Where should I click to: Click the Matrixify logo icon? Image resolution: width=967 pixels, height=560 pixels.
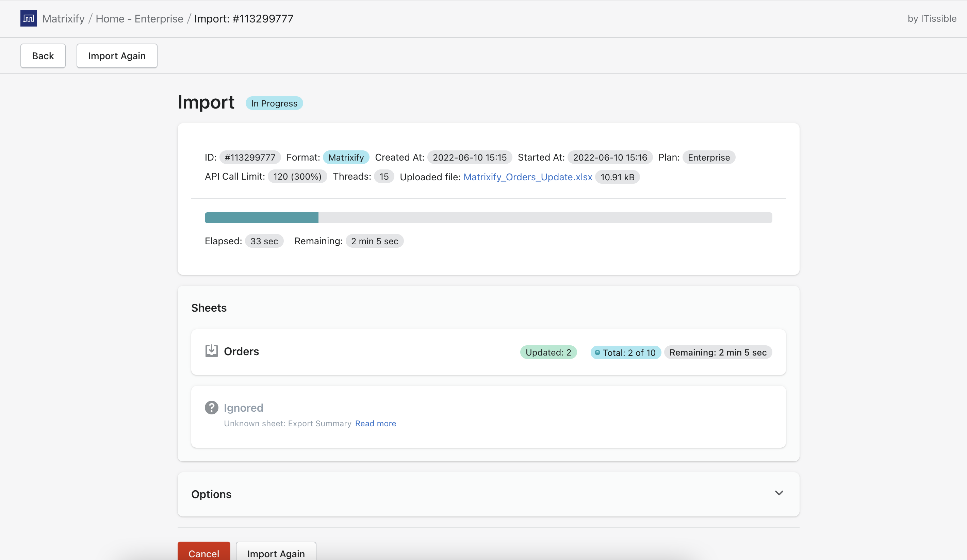click(28, 18)
